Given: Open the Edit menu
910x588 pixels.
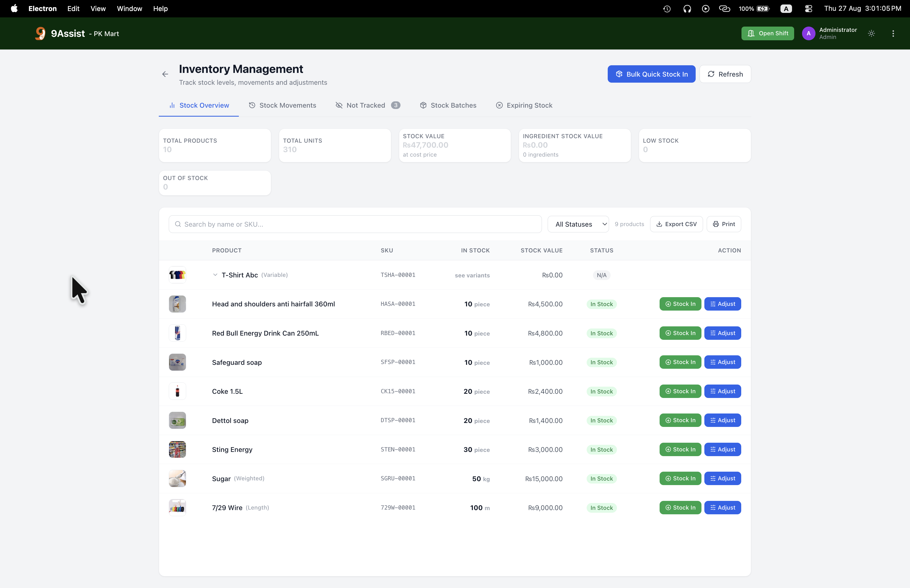Looking at the screenshot, I should (73, 8).
